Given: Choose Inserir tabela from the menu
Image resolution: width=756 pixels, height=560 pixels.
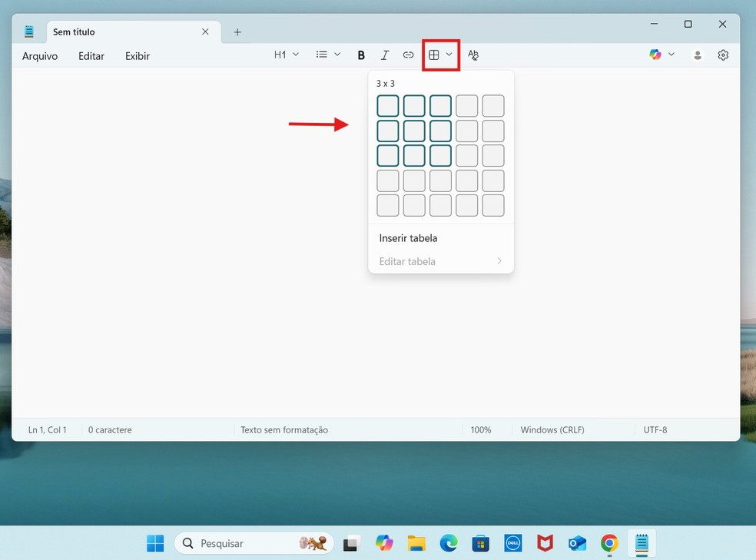Looking at the screenshot, I should point(441,238).
